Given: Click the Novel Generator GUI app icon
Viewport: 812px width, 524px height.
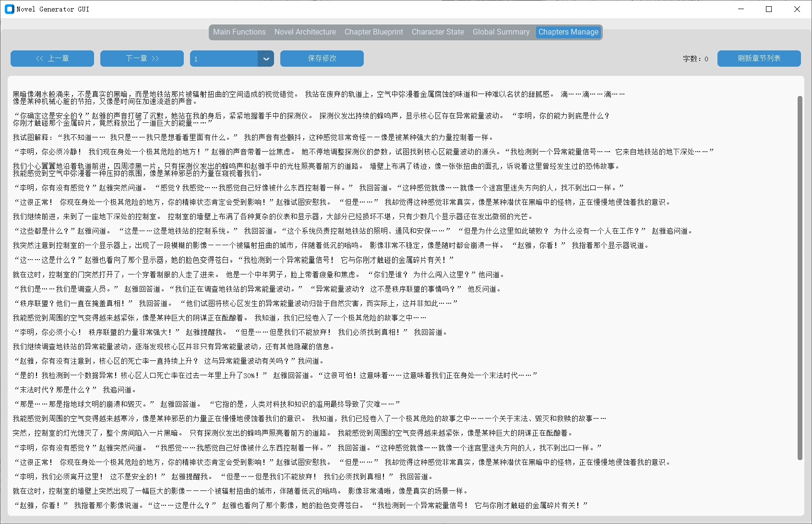Looking at the screenshot, I should 9,9.
